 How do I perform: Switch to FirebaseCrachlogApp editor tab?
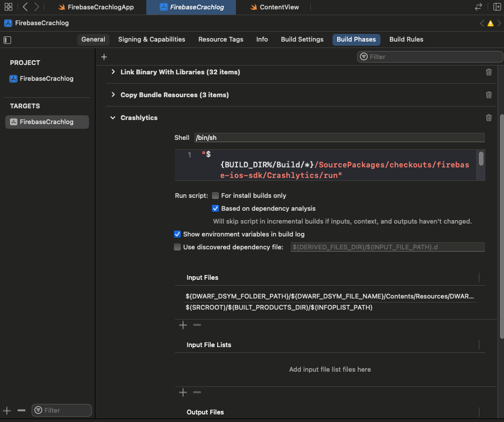click(x=96, y=7)
